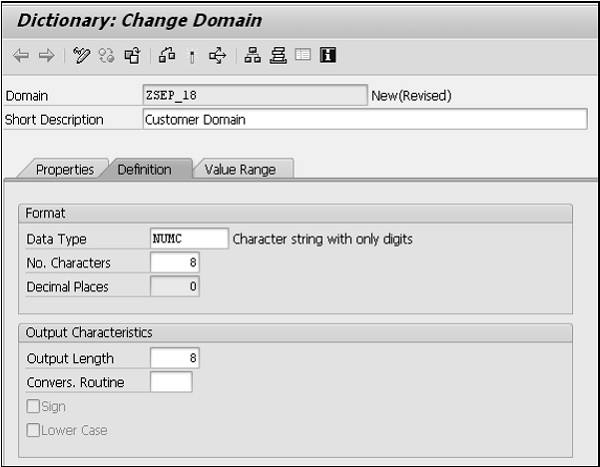Viewport: 600px width, 467px height.
Task: Click the Output Length field
Action: tap(175, 358)
